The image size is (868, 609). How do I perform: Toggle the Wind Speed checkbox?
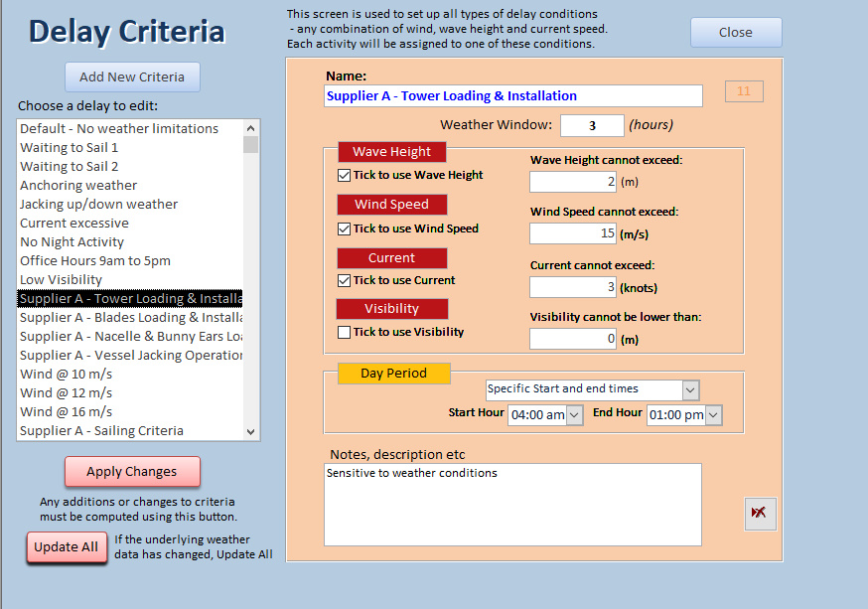point(345,228)
